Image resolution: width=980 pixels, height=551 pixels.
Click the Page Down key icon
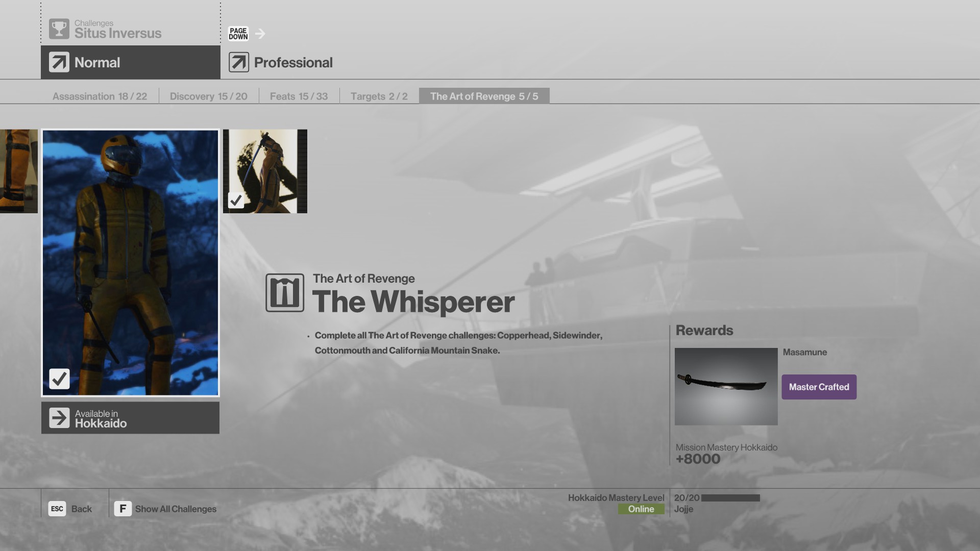pos(238,34)
